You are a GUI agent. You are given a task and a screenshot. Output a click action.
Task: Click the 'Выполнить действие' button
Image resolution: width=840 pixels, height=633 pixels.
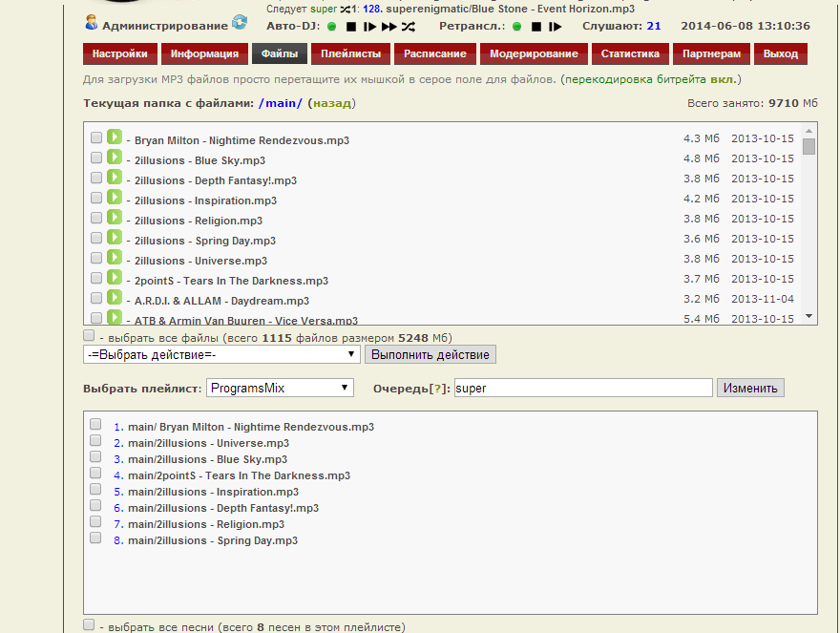[430, 354]
